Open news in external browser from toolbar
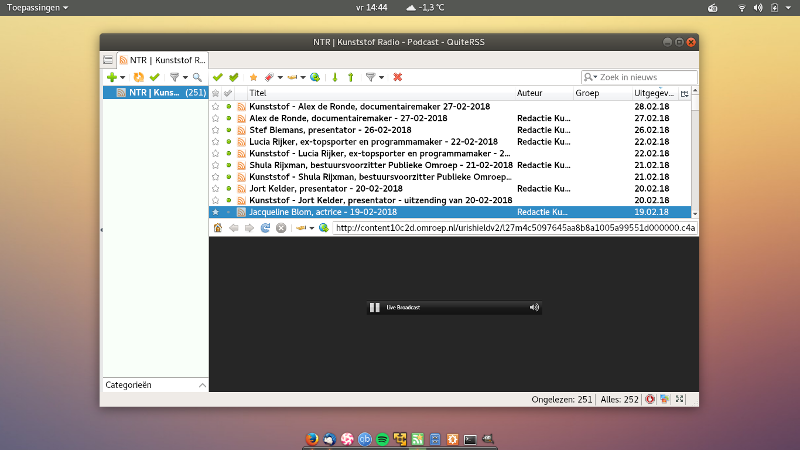The image size is (800, 450). pyautogui.click(x=315, y=78)
